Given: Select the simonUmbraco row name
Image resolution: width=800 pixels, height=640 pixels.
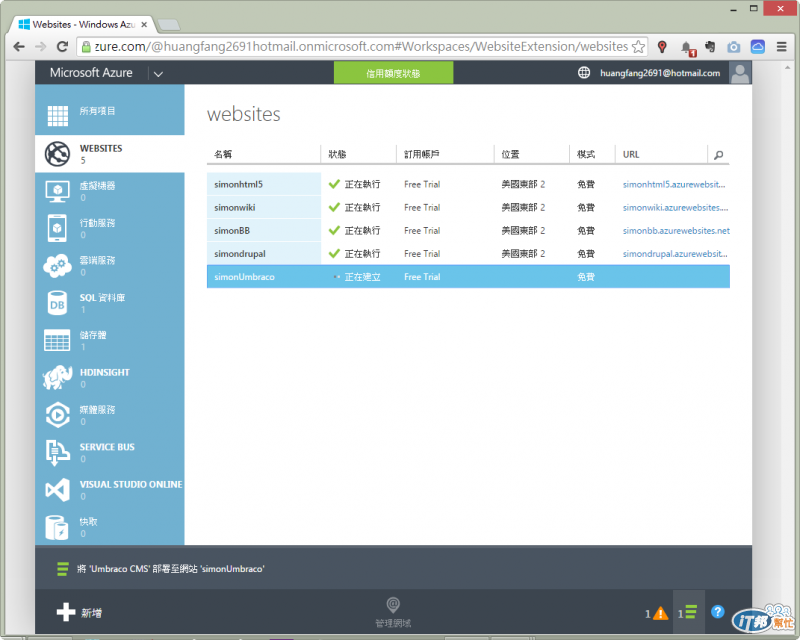Looking at the screenshot, I should (x=244, y=277).
